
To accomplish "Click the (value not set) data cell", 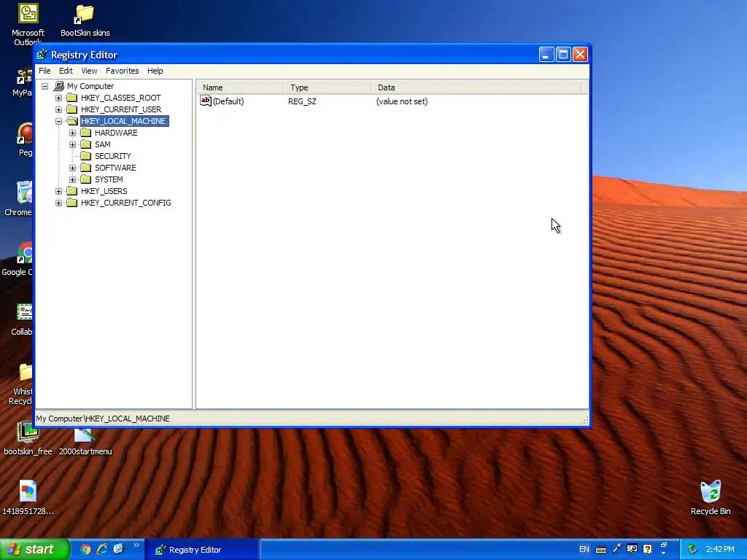I will click(402, 101).
